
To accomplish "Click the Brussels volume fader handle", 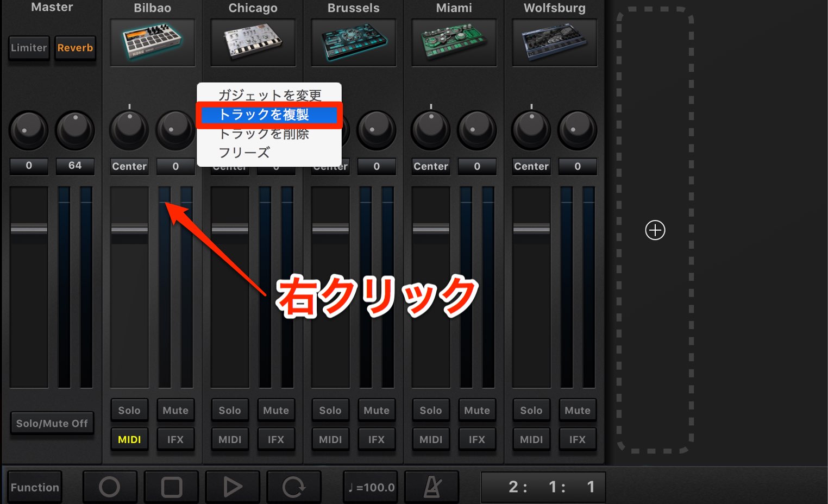I will click(330, 229).
